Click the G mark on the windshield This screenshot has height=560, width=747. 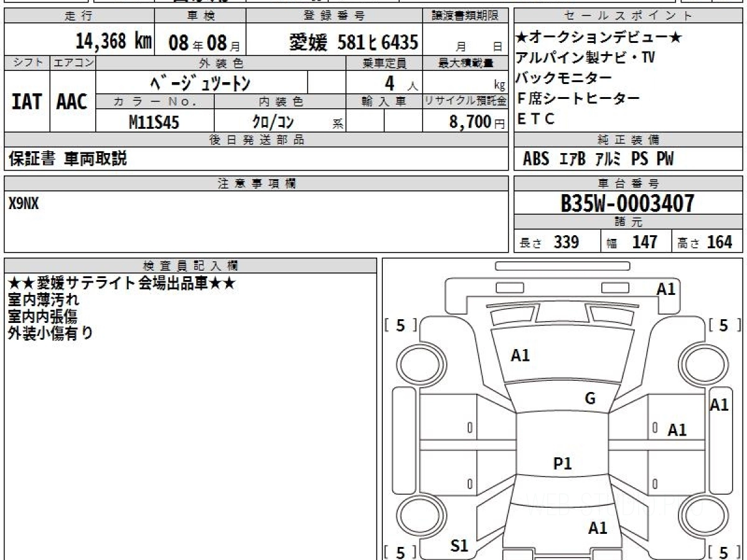click(590, 399)
